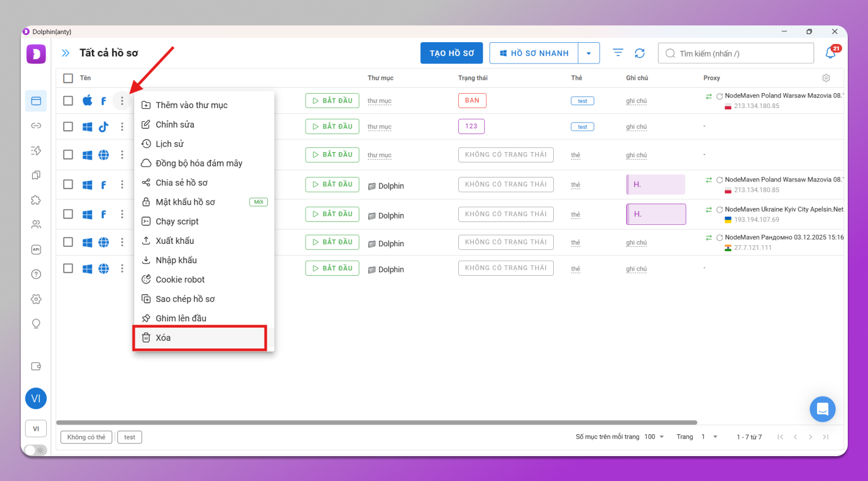Viewport: 868px width, 481px height.
Task: Open the chat support bubble
Action: coord(822,409)
